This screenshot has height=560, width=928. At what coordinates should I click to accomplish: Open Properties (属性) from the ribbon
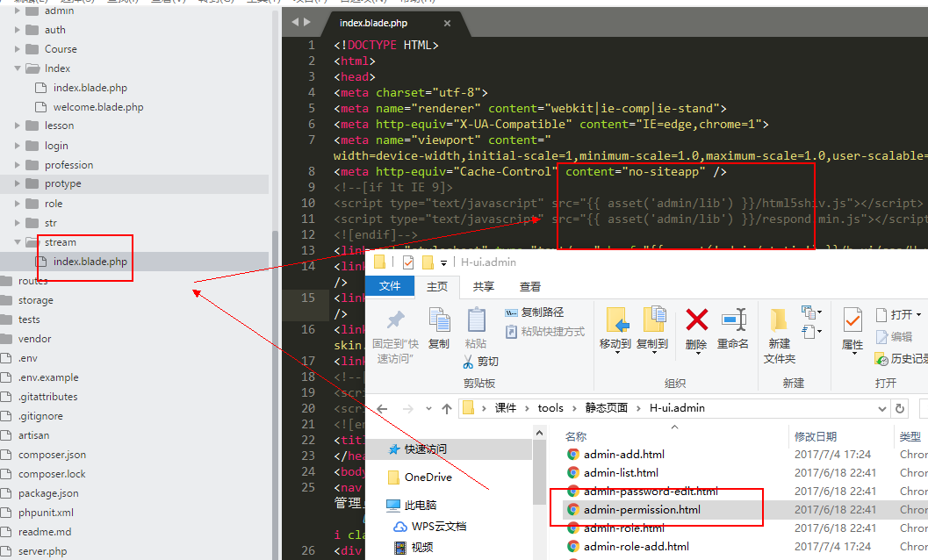pos(852,321)
